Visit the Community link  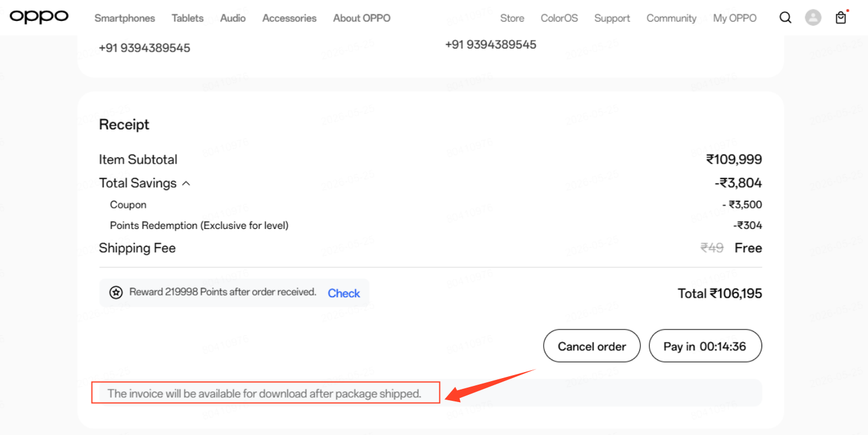pyautogui.click(x=671, y=18)
